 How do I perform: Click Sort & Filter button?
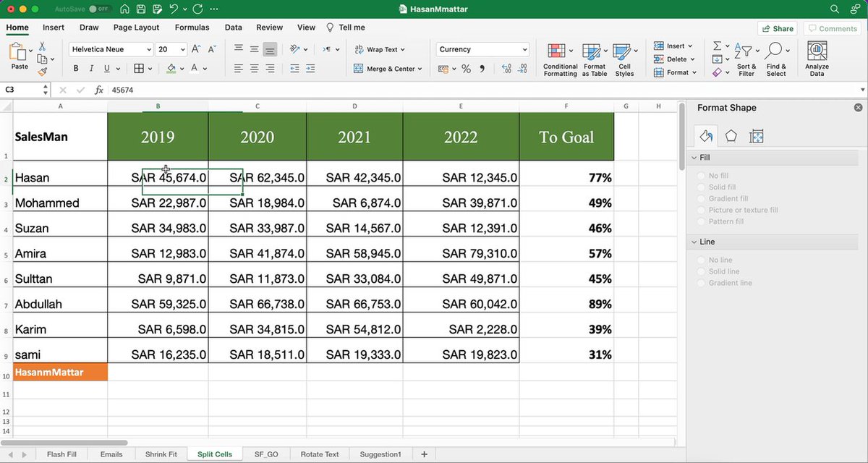point(746,59)
